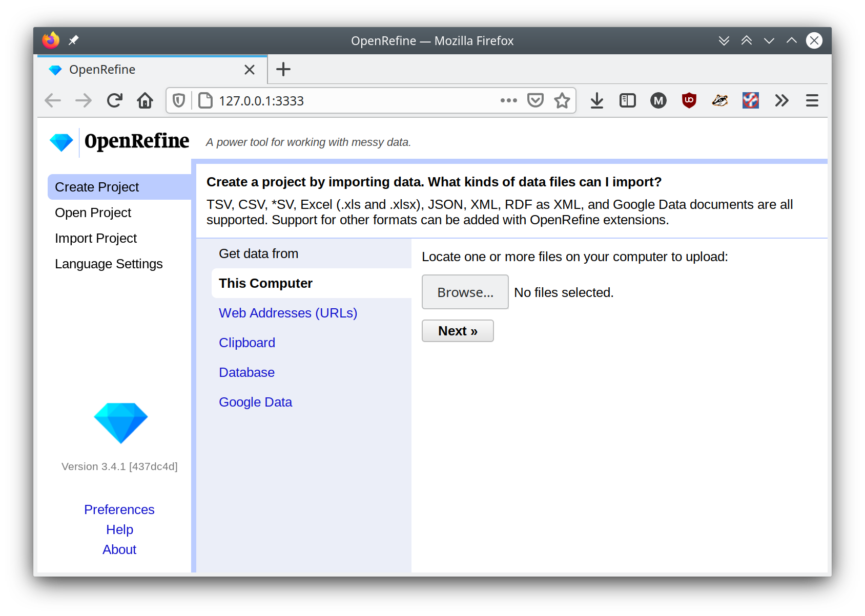Viewport: 865px width, 616px height.
Task: Open the Downloads panel icon
Action: 596,100
